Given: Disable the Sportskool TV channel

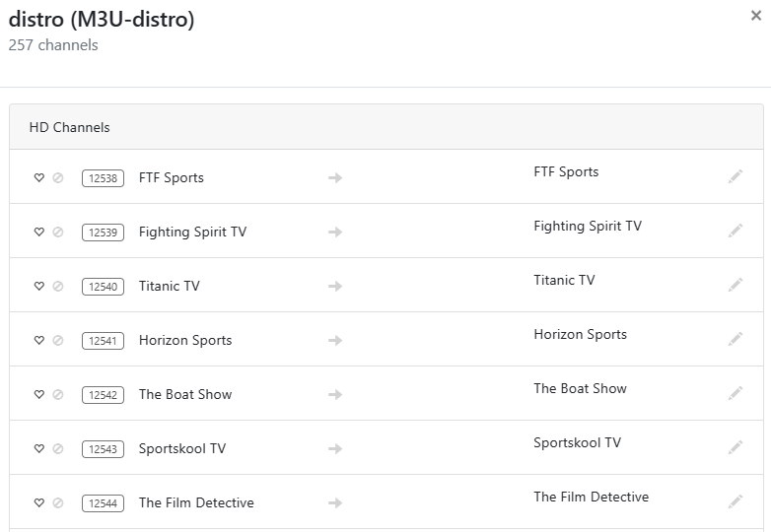Looking at the screenshot, I should [x=57, y=449].
